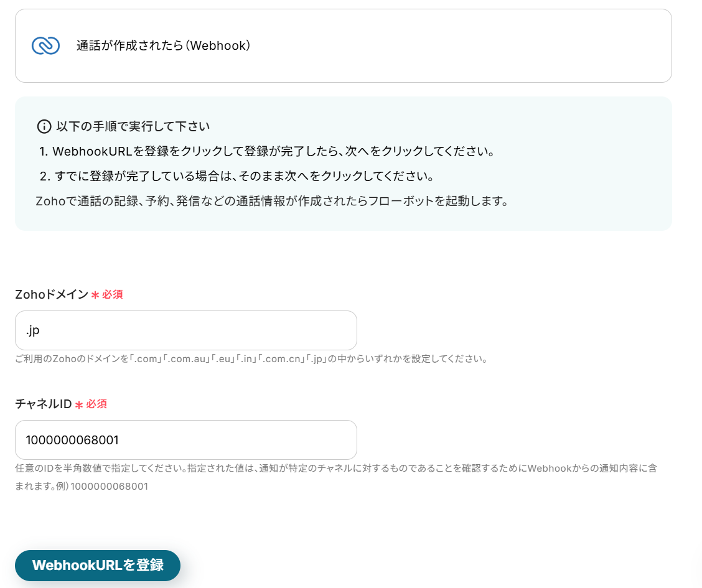Click the WebhookURLを登録 button

(x=98, y=565)
